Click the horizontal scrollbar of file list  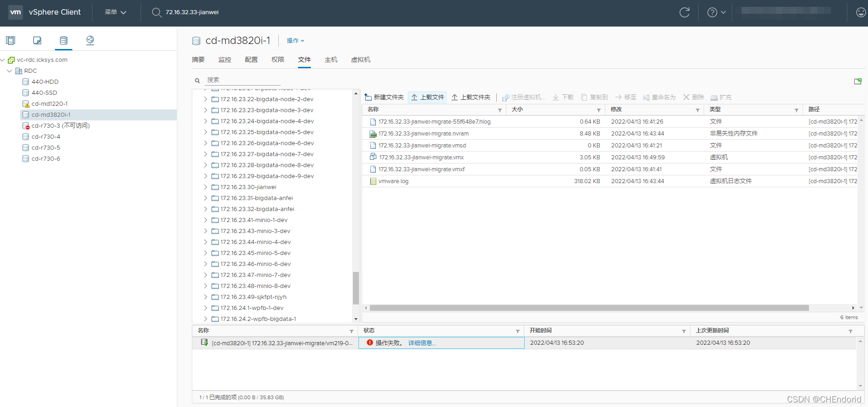pos(589,308)
